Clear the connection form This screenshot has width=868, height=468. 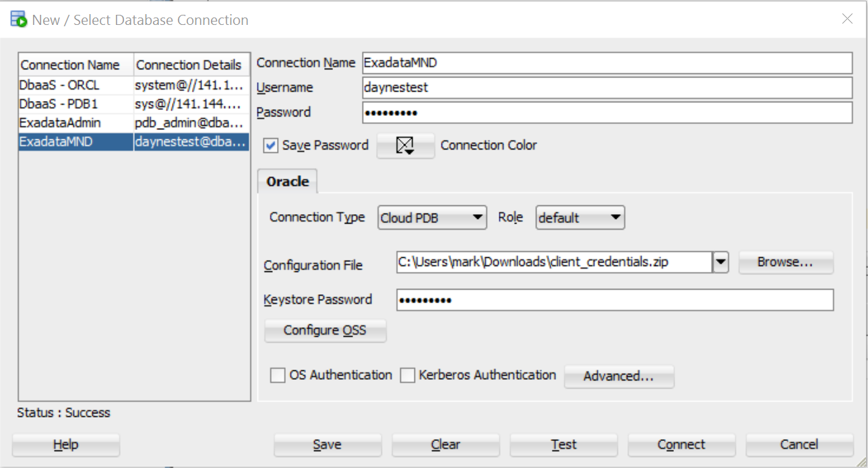(x=445, y=444)
